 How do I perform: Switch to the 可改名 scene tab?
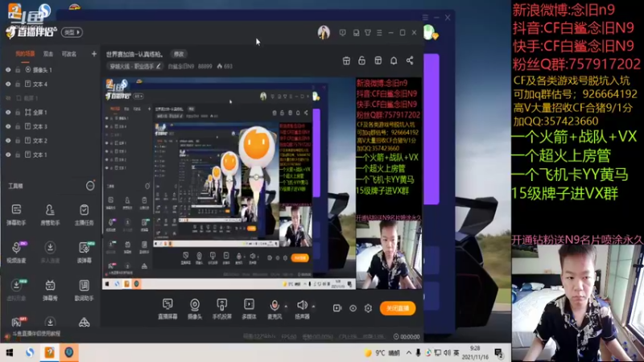point(69,54)
